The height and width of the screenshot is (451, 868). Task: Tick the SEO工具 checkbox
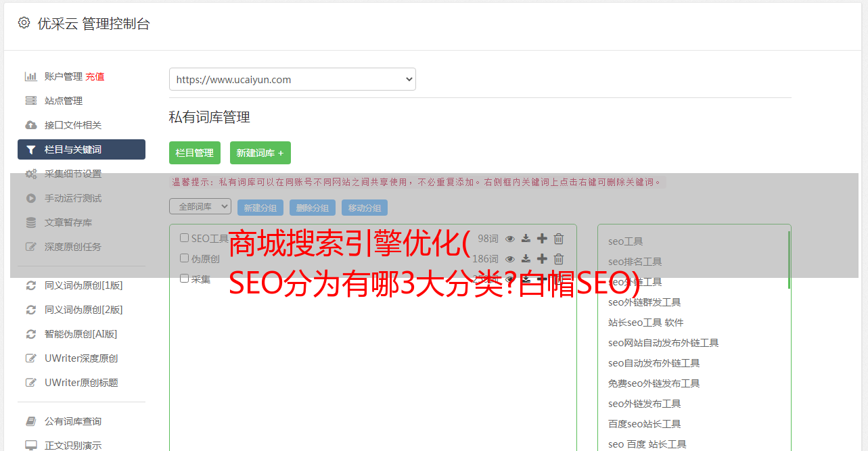click(184, 237)
